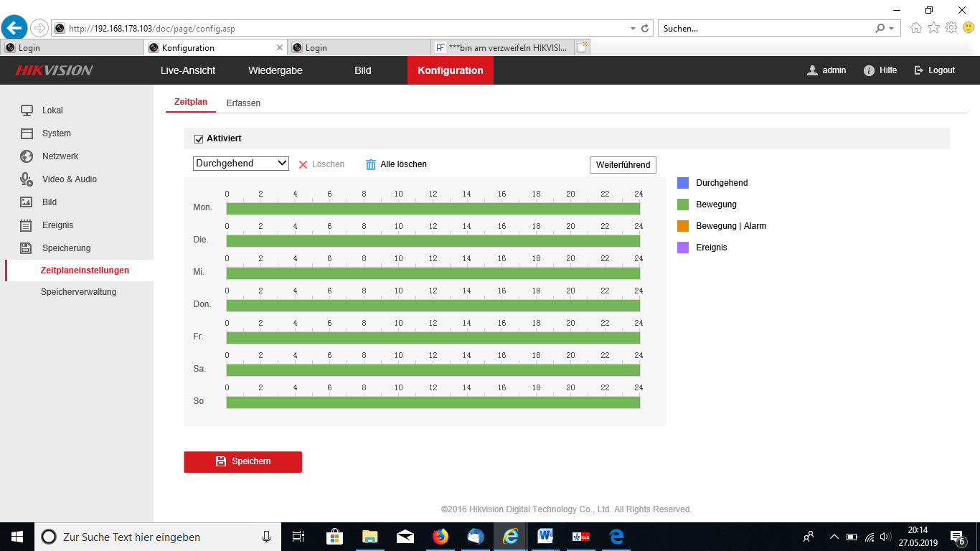Screen dimensions: 980x551
Task: Click the Speicherung floppy disk icon
Action: pyautogui.click(x=27, y=248)
